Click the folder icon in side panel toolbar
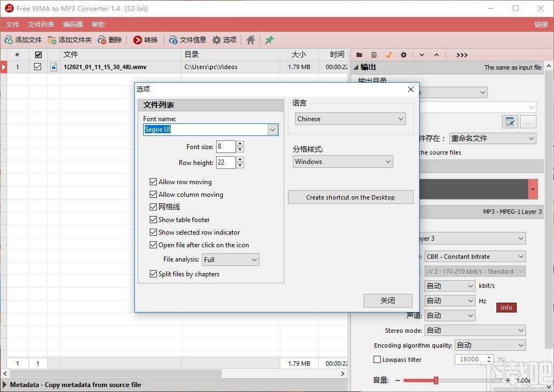Image resolution: width=554 pixels, height=392 pixels. (359, 55)
